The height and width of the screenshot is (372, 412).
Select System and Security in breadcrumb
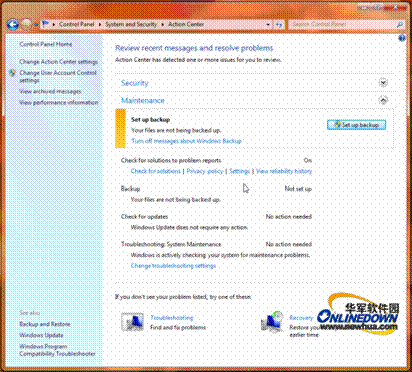point(131,24)
